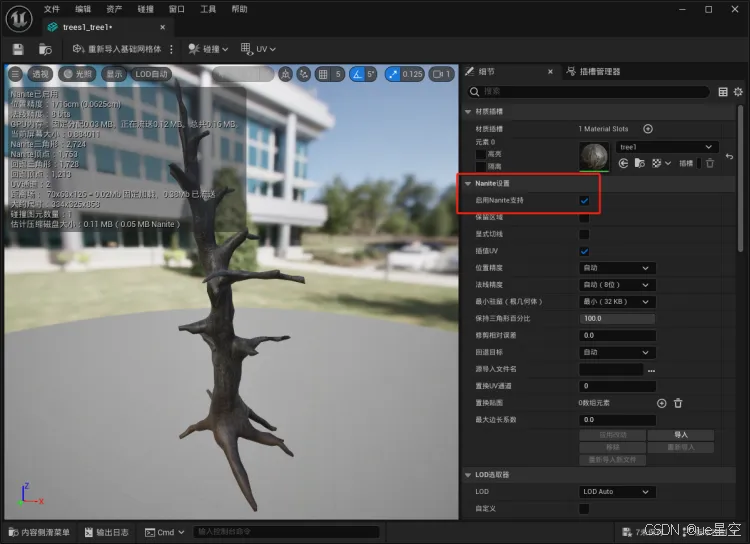
Task: Open the 最小驻留 32 KB dropdown
Action: click(617, 301)
